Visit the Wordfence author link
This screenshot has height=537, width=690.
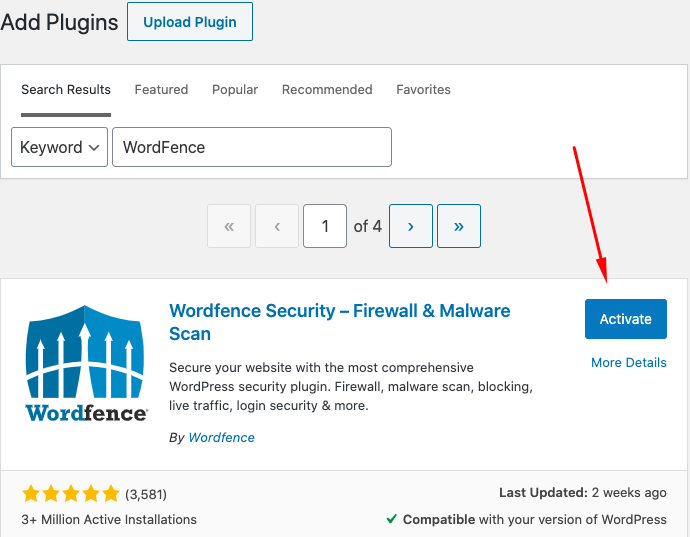tap(221, 438)
